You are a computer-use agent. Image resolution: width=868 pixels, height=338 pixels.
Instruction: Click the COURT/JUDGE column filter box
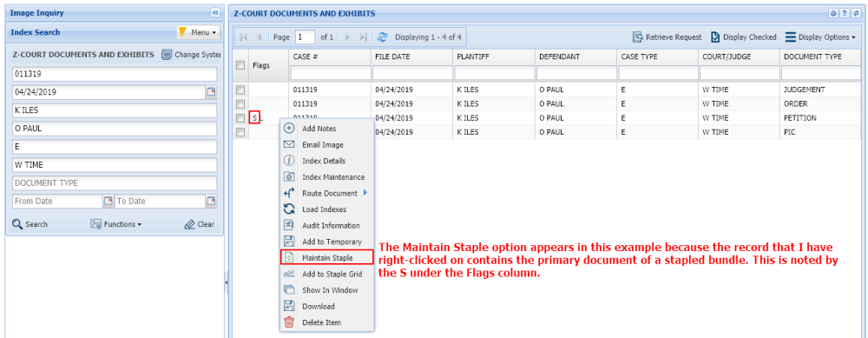tap(739, 73)
